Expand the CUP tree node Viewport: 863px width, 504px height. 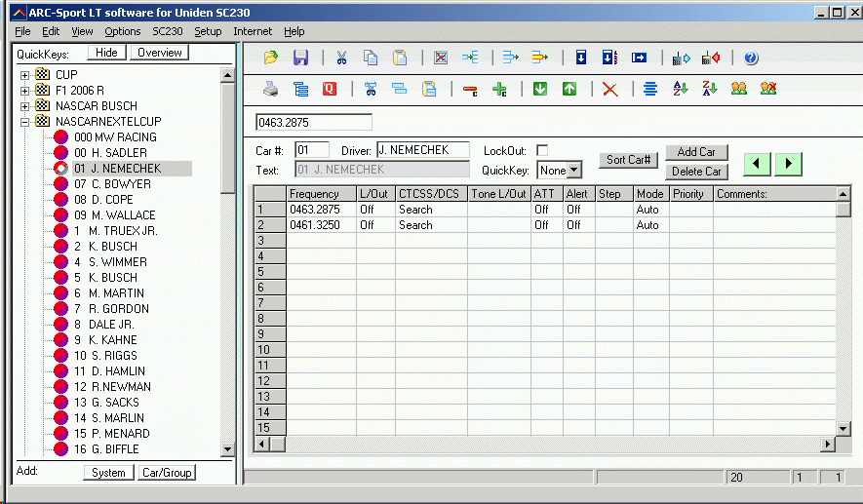(24, 75)
